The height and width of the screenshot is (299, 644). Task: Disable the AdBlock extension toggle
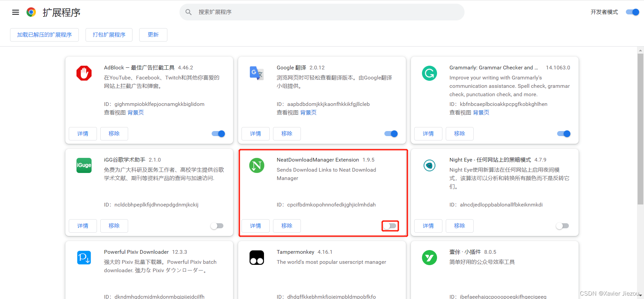tap(218, 134)
